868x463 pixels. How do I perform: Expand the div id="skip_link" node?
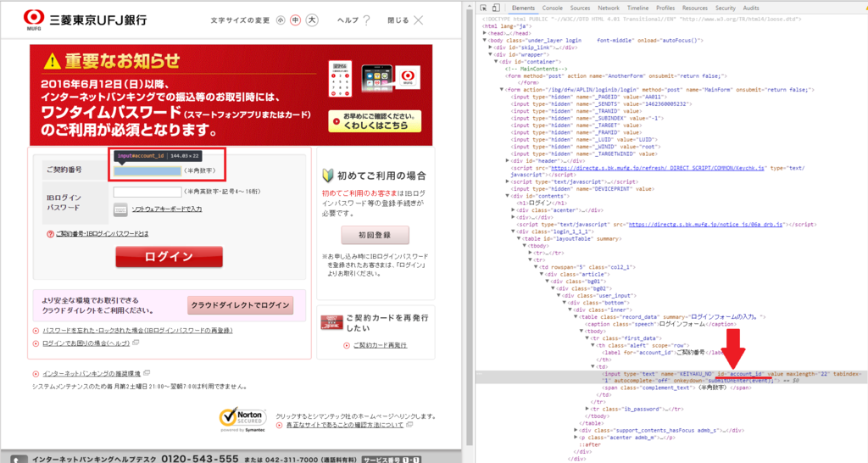pyautogui.click(x=491, y=47)
